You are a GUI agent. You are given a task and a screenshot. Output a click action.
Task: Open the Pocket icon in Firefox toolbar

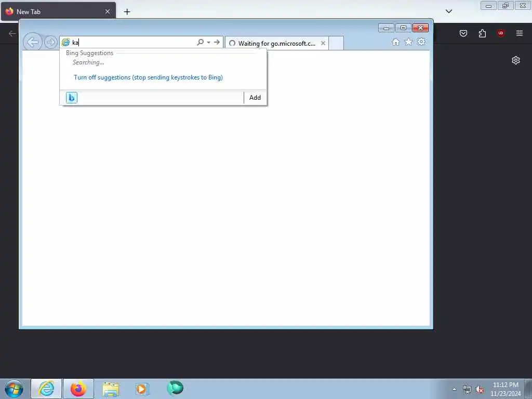[x=463, y=33]
